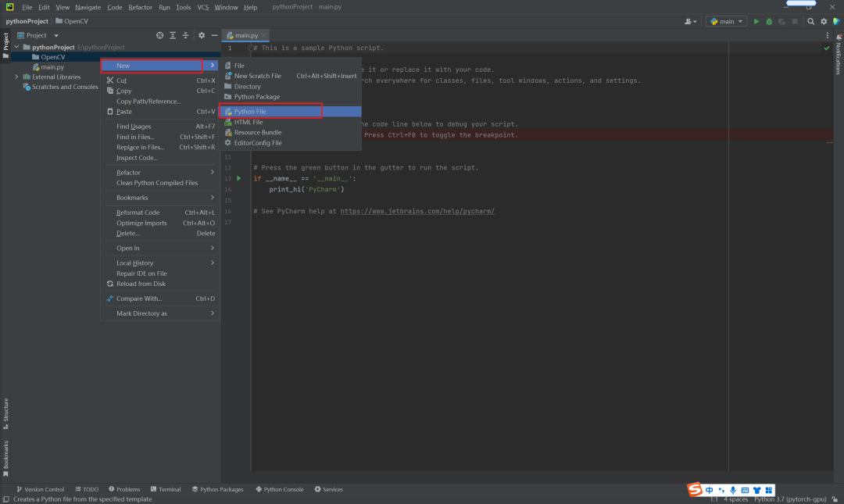Screen dimensions: 844x504
Task: Select Directory in New submenu
Action: (291, 86)
